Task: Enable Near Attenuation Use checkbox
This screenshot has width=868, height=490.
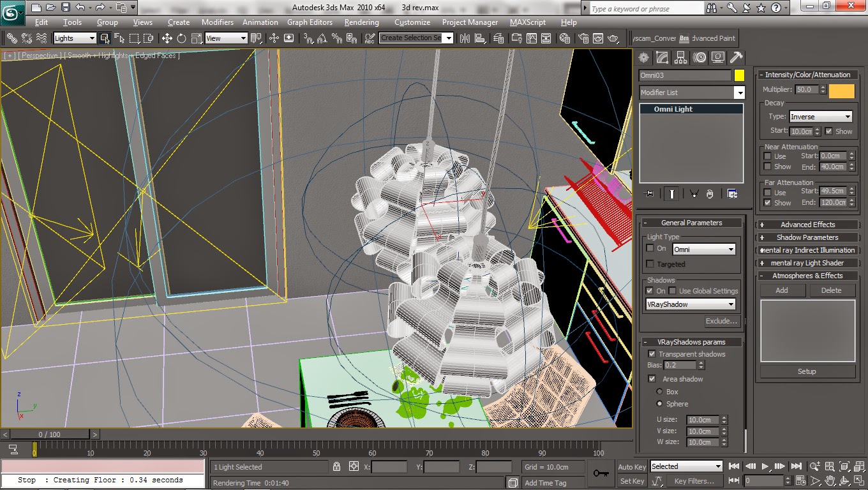Action: tap(768, 156)
